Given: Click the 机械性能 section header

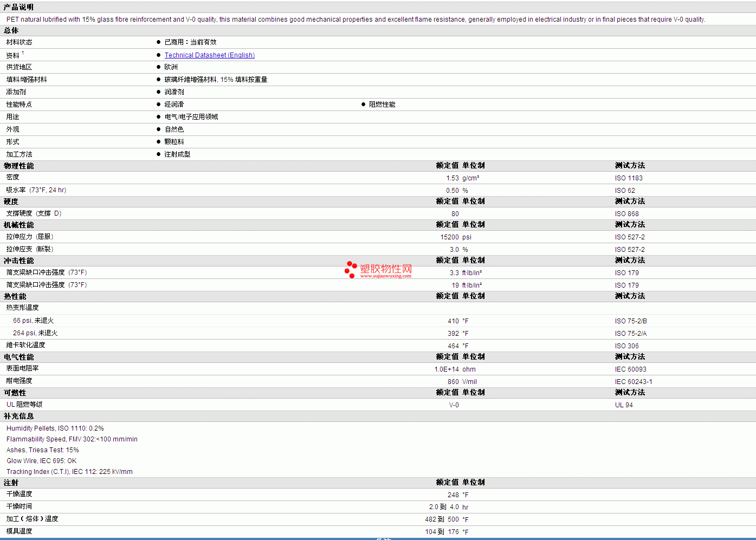Looking at the screenshot, I should coord(18,225).
